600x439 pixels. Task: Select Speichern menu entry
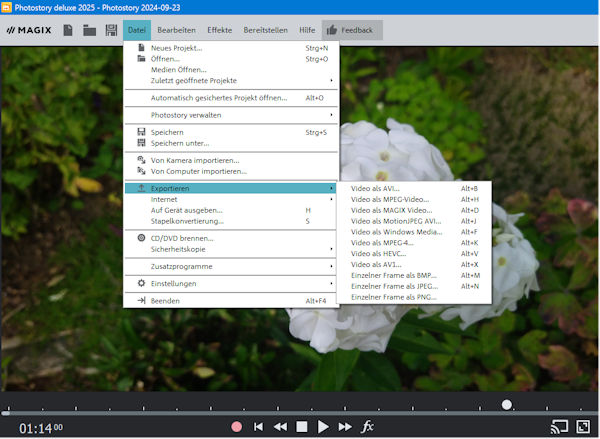[231, 132]
